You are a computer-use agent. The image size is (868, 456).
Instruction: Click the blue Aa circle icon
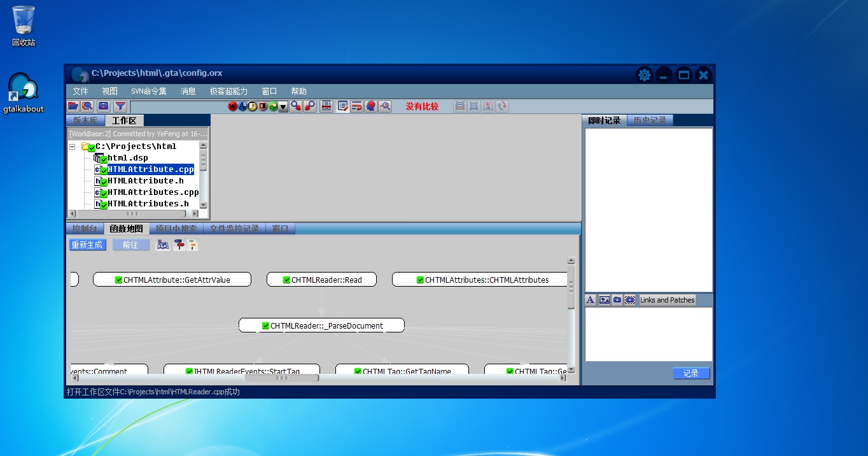coord(242,106)
